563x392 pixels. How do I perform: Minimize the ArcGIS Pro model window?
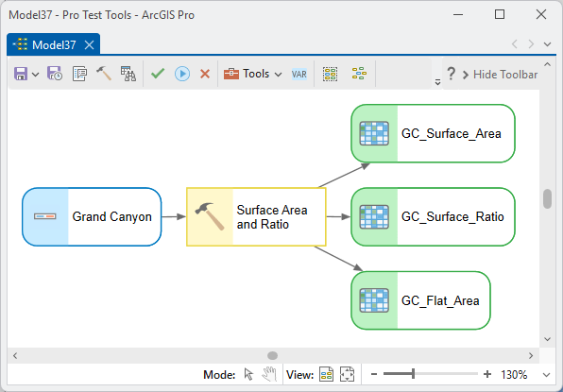pyautogui.click(x=458, y=15)
